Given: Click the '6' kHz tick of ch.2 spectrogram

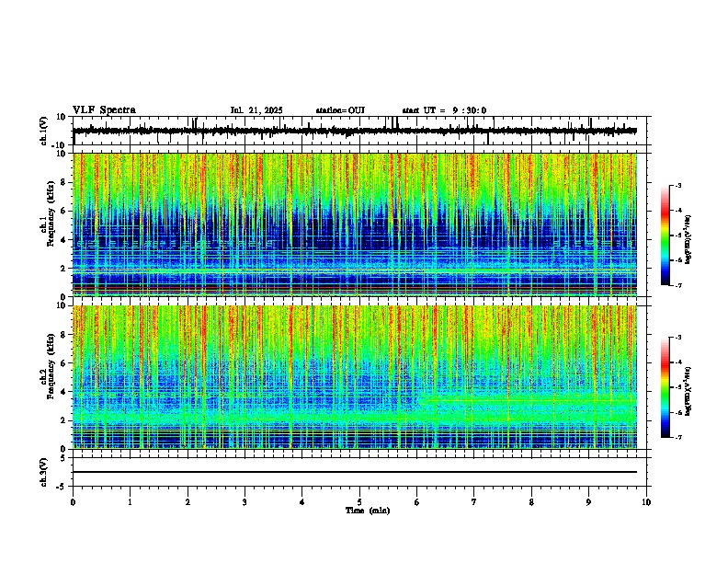Looking at the screenshot, I should point(63,363).
